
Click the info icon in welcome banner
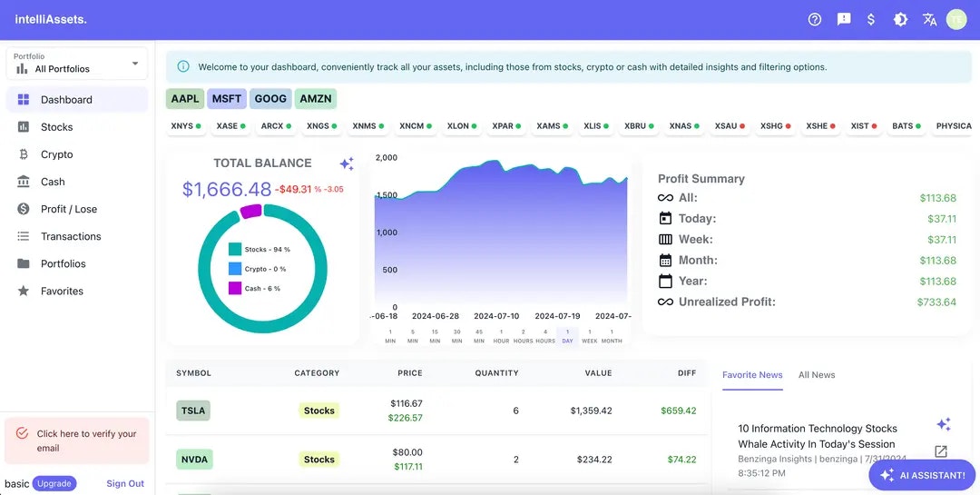[183, 66]
